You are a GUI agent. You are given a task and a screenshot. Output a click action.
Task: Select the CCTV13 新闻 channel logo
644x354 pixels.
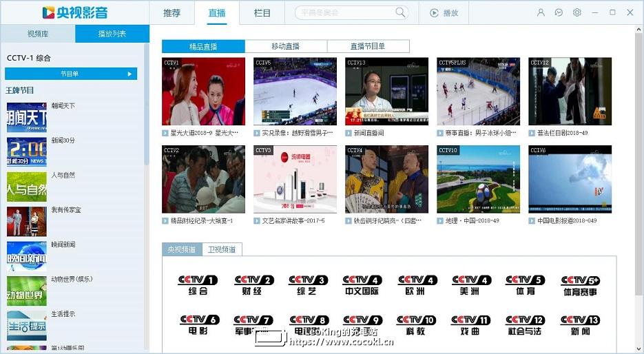coord(580,325)
